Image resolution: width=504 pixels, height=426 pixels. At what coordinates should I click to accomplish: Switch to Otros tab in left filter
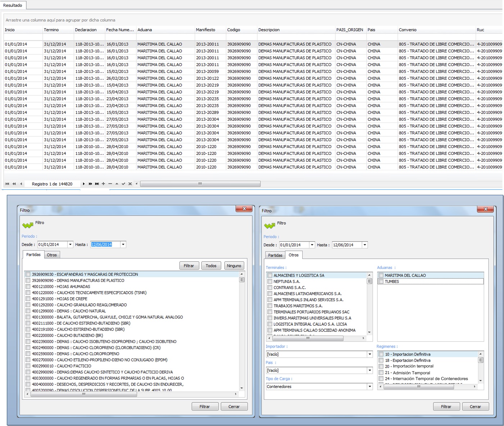tap(52, 255)
